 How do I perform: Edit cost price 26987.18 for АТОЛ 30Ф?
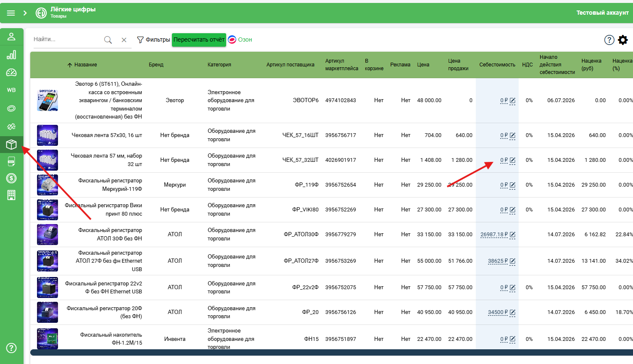point(512,235)
